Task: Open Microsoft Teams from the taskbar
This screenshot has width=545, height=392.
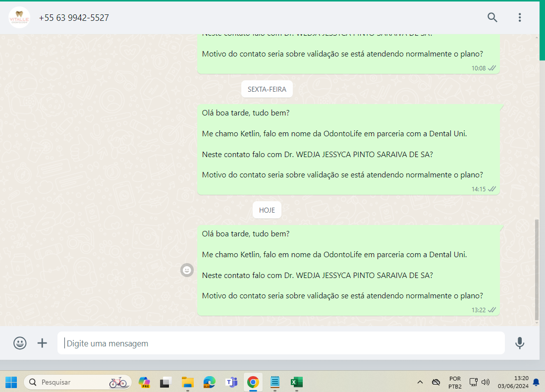Action: [231, 382]
